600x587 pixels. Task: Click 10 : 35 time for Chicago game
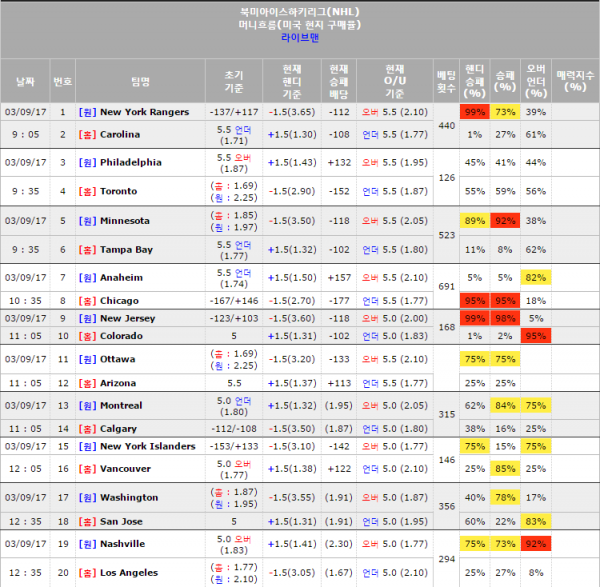point(25,301)
